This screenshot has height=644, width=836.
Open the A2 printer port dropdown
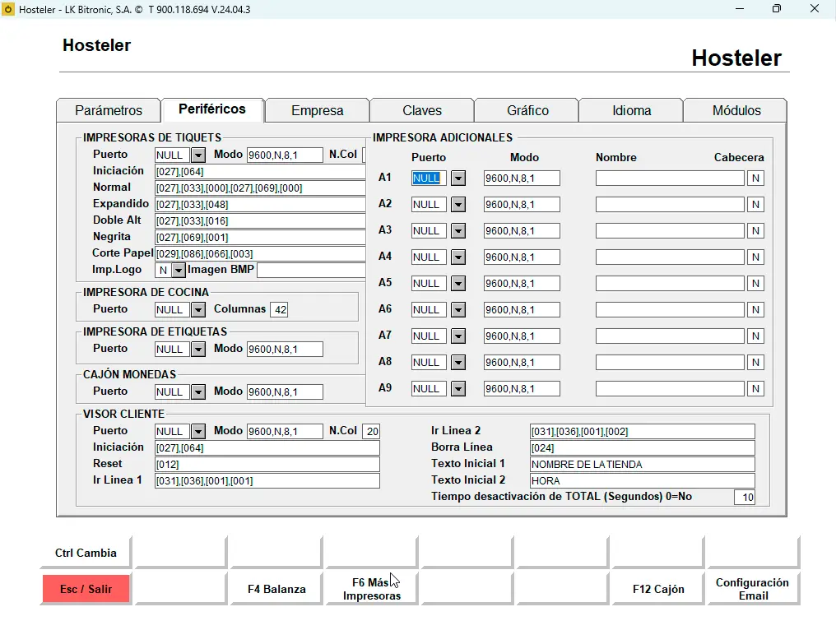(458, 204)
